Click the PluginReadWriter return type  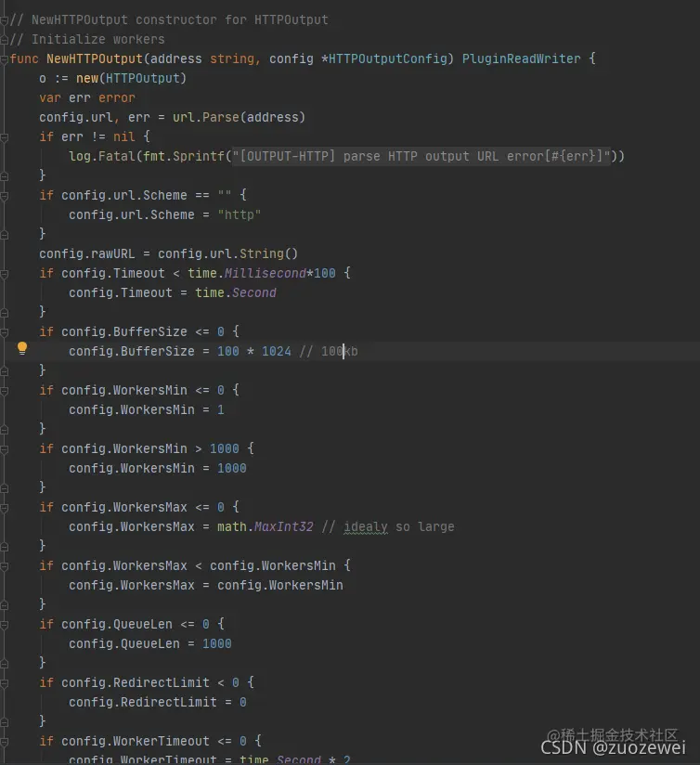[521, 59]
